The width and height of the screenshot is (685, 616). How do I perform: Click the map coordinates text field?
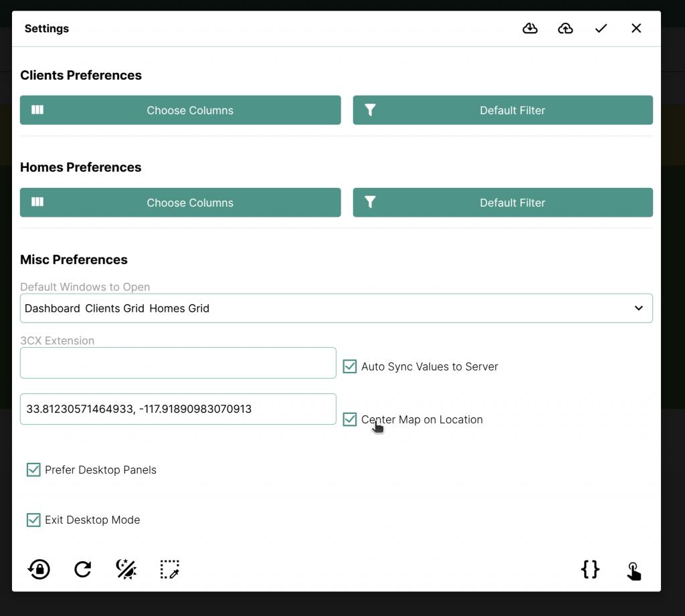pyautogui.click(x=178, y=409)
